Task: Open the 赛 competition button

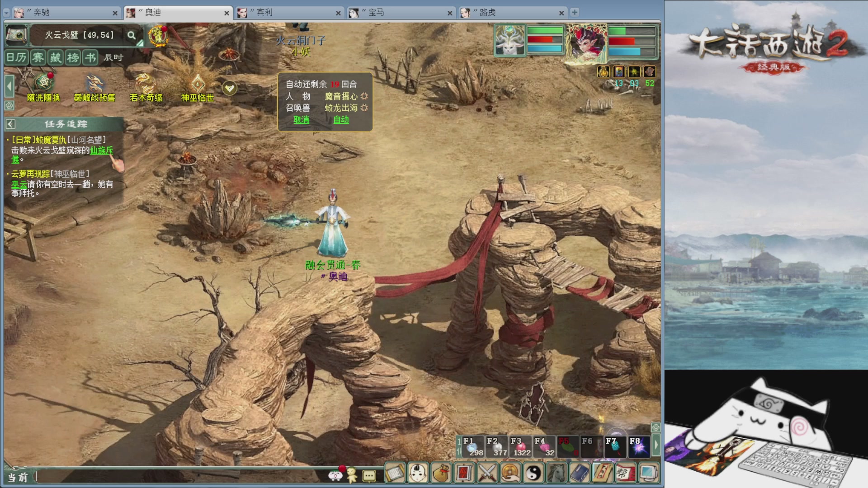Action: click(x=38, y=57)
